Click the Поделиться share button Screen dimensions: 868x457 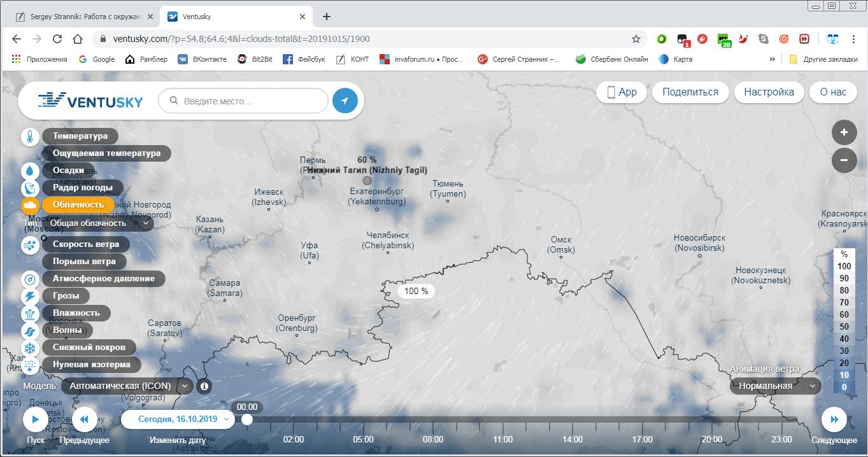(690, 92)
